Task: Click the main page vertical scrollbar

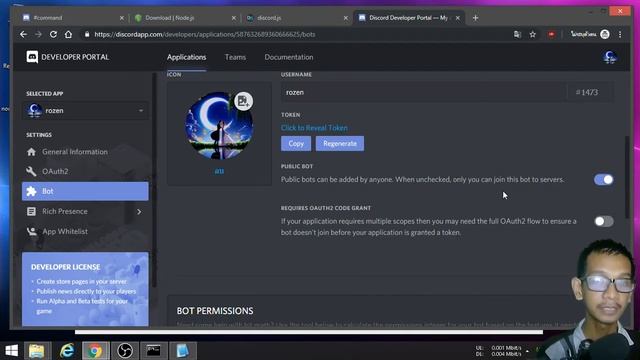Action: 627,177
